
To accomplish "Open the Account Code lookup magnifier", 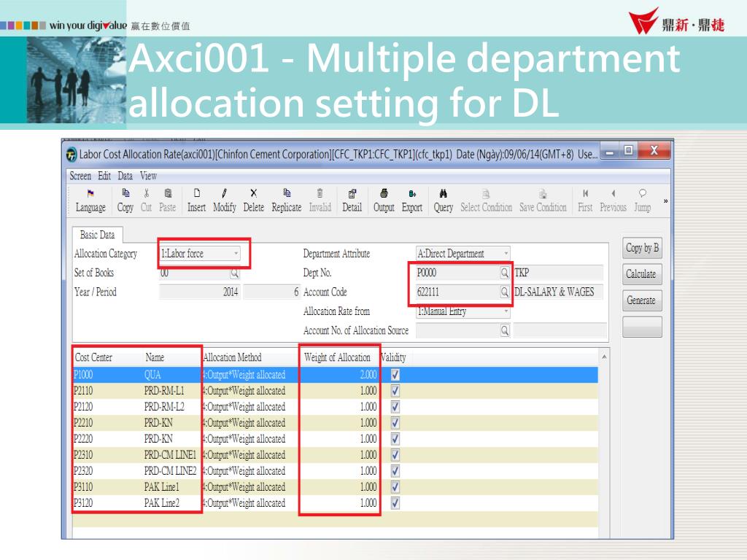I will click(x=504, y=292).
